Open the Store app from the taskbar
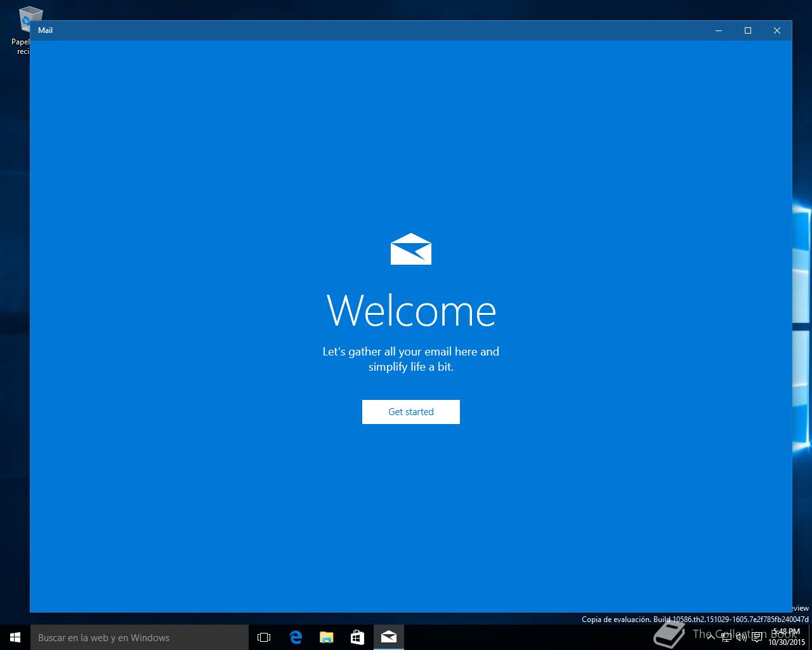The image size is (812, 650). pos(357,637)
